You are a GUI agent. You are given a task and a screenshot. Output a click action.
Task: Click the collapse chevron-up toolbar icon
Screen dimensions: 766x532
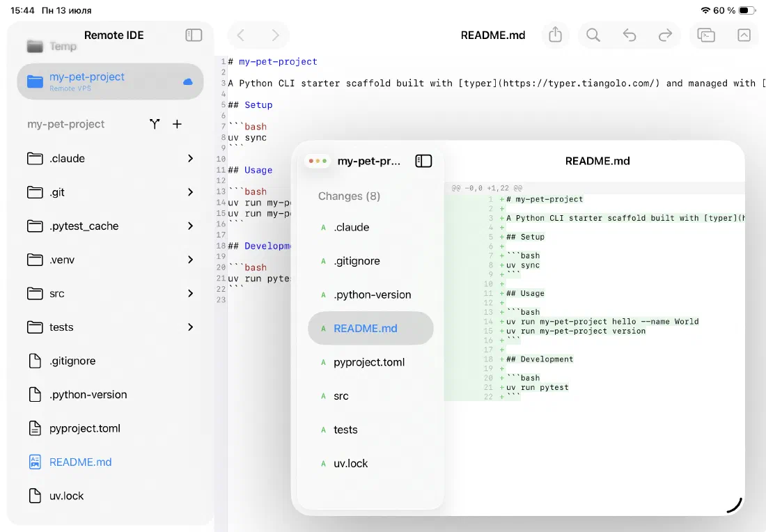click(744, 36)
